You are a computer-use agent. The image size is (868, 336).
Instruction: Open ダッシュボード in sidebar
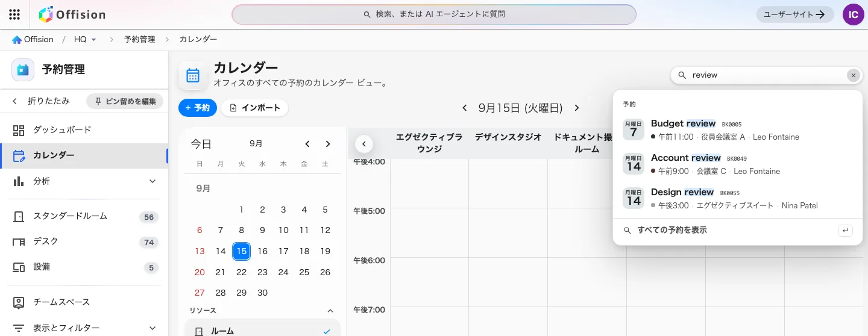84,130
